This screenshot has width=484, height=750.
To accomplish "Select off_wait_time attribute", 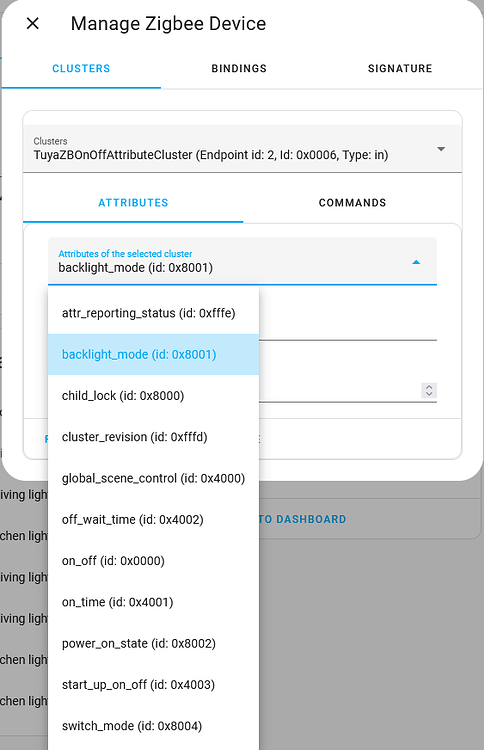I will [x=153, y=519].
